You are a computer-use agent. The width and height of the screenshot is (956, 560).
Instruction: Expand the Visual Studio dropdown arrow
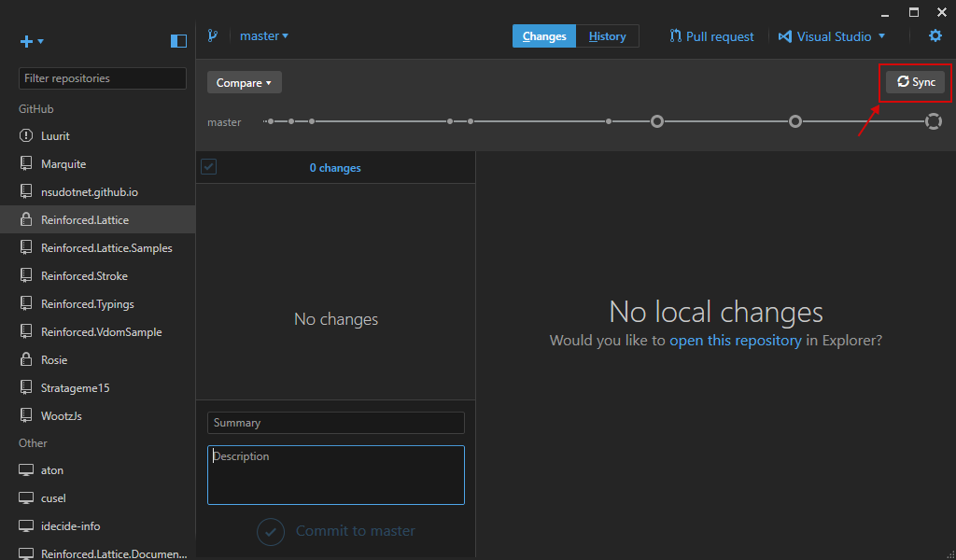(881, 36)
